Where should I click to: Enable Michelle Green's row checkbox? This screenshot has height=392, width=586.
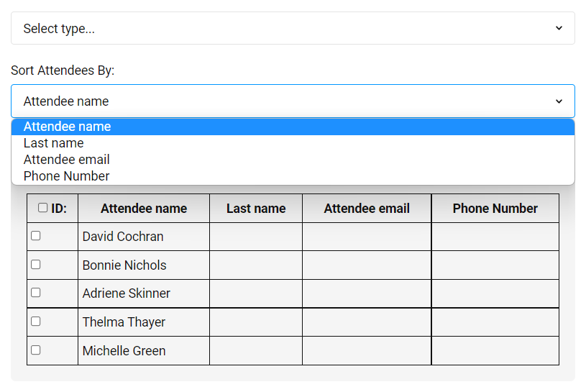[x=36, y=350]
